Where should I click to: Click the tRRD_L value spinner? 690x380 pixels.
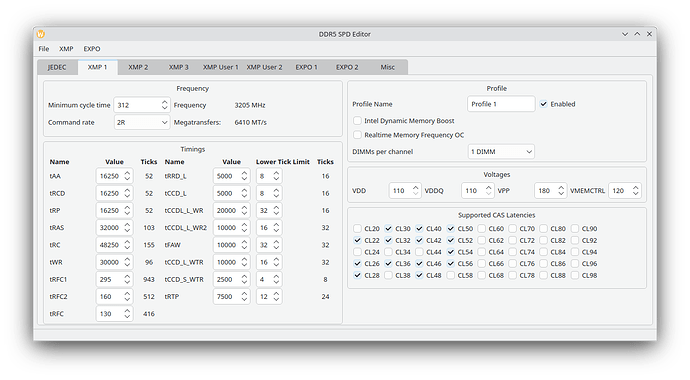click(231, 176)
